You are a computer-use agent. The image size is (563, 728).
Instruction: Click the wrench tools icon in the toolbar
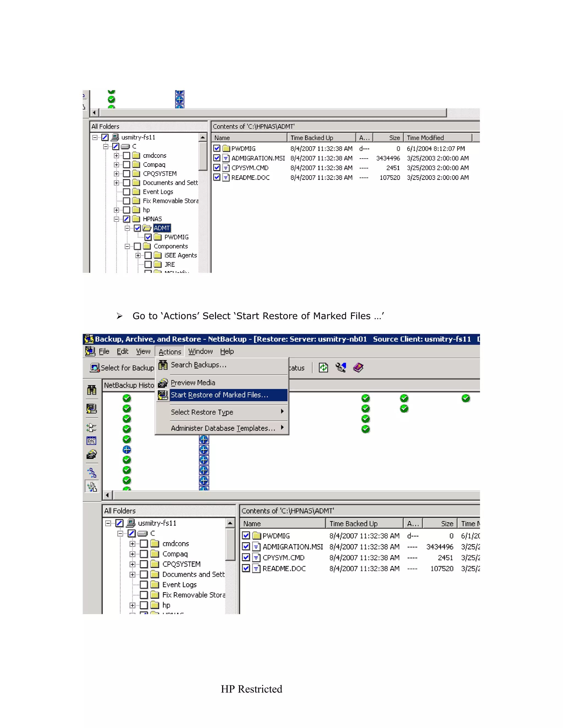(341, 367)
